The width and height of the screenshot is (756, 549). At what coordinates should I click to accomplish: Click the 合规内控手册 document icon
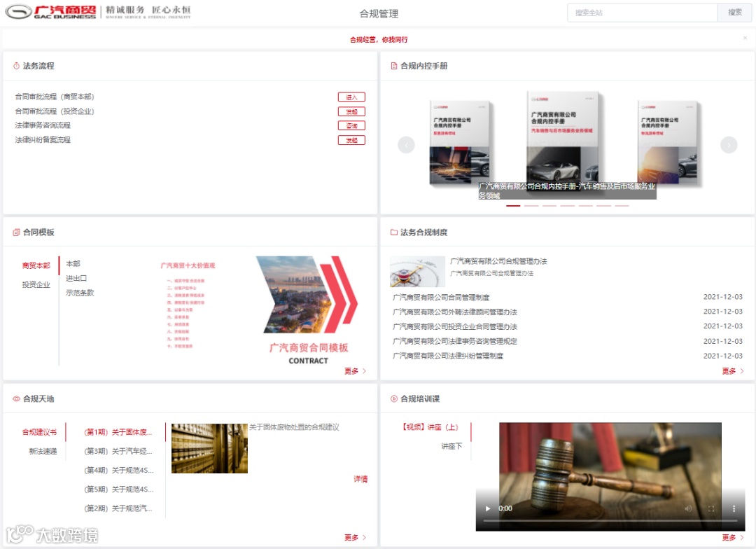coord(394,66)
